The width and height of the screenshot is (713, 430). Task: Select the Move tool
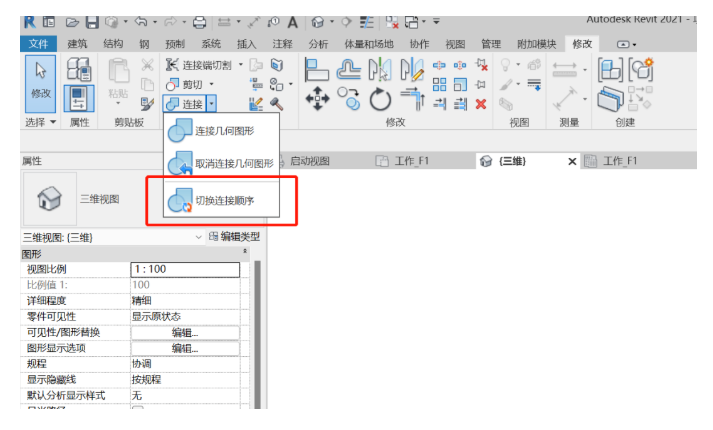pos(317,99)
